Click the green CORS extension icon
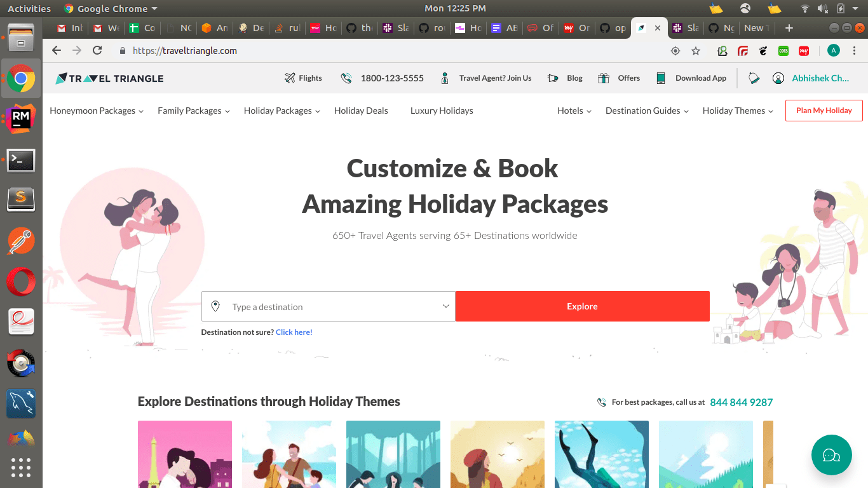868x488 pixels. 783,51
